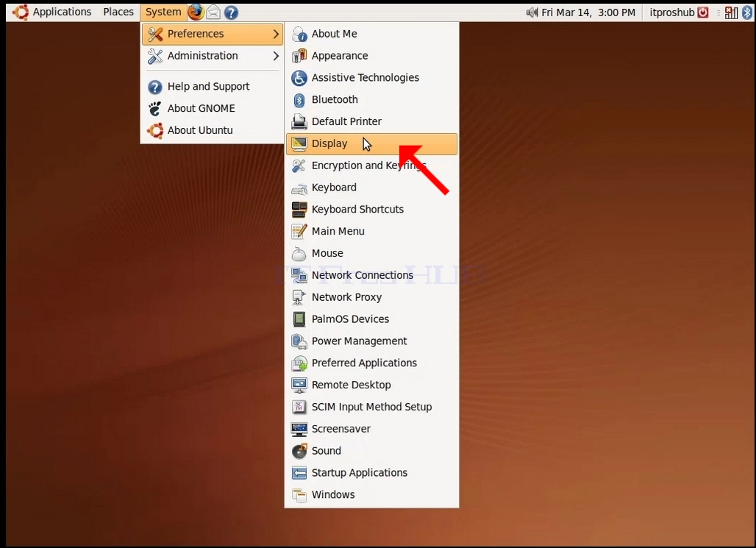The height and width of the screenshot is (548, 756).
Task: Click the Bluetooth tray icon at top right
Action: click(x=747, y=12)
